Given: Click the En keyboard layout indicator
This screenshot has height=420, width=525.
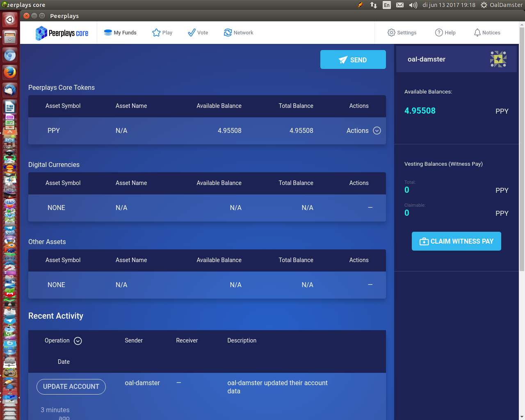Looking at the screenshot, I should pyautogui.click(x=387, y=5).
